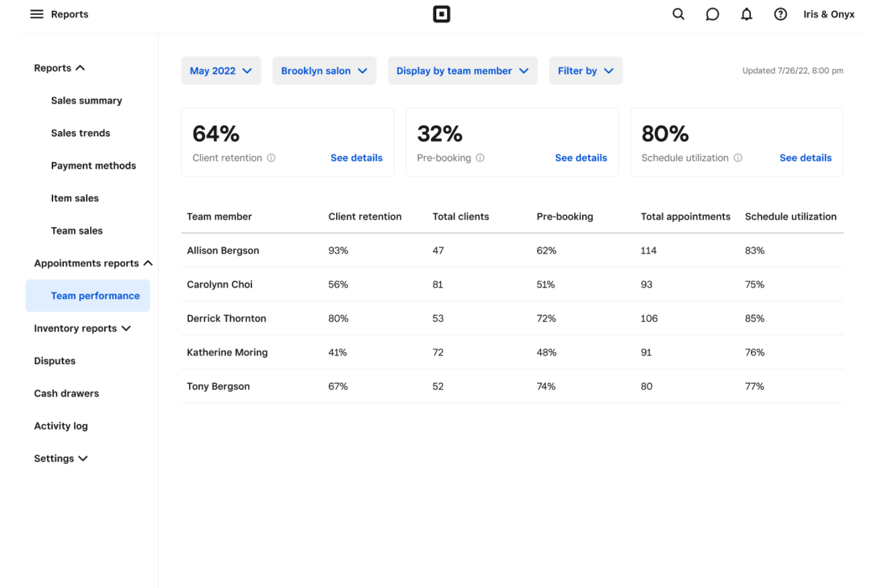The width and height of the screenshot is (882, 588).
Task: Click the info icon beside Pre-booking
Action: click(480, 158)
